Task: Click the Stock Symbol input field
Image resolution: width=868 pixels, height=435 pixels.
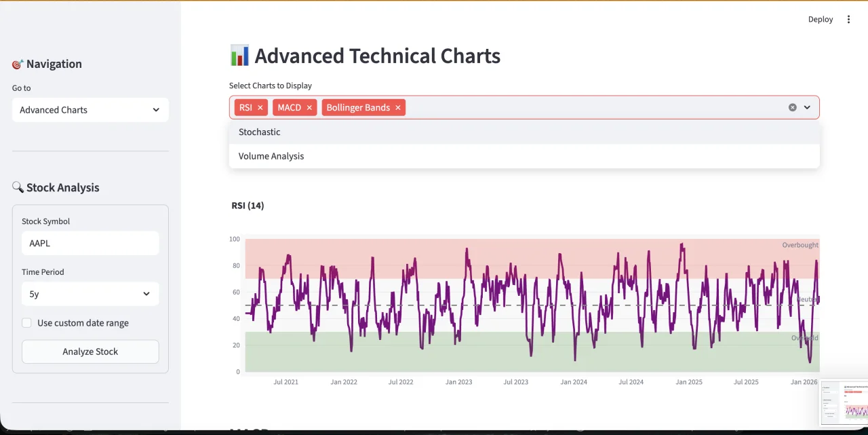Action: coord(90,243)
